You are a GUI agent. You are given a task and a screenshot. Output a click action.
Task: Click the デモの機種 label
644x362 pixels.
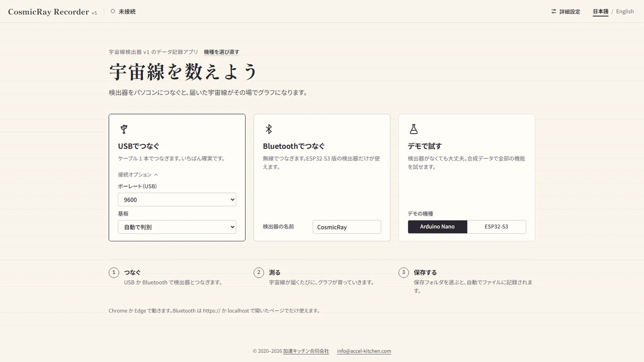[x=421, y=214]
